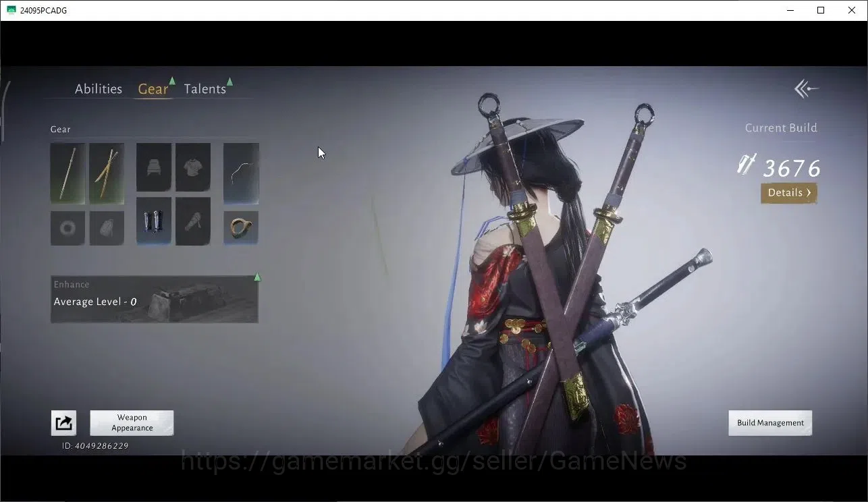Open the empty ring-shaped accessory slot

pos(67,228)
